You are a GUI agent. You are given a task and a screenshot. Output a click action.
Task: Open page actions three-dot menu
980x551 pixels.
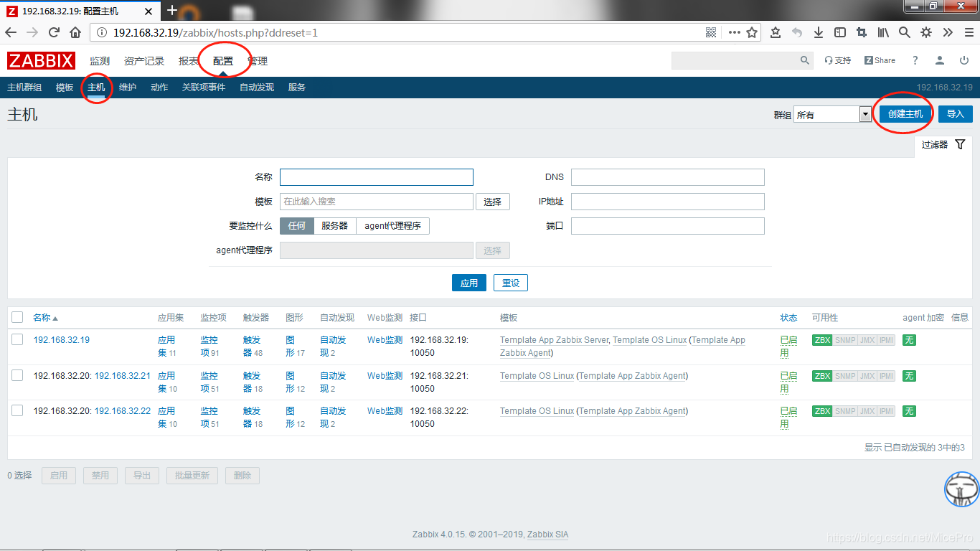coord(734,32)
